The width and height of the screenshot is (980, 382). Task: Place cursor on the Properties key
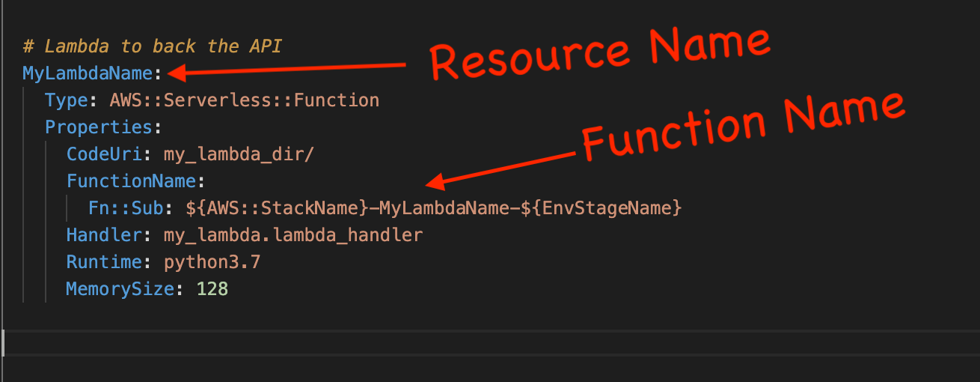99,127
